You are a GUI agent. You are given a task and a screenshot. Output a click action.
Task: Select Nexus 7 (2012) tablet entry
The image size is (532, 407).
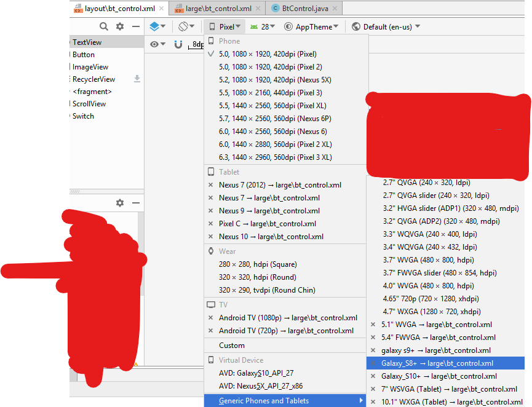coord(285,185)
